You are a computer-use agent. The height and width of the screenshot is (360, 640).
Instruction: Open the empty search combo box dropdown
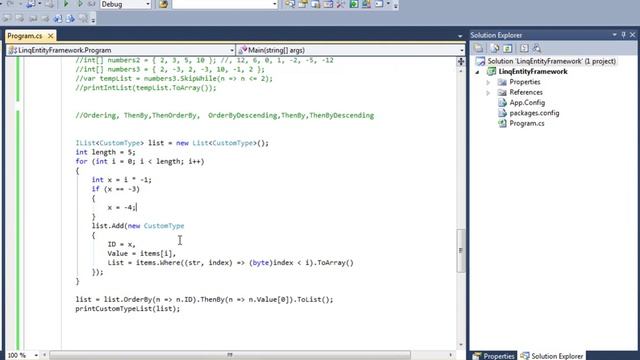[x=274, y=4]
